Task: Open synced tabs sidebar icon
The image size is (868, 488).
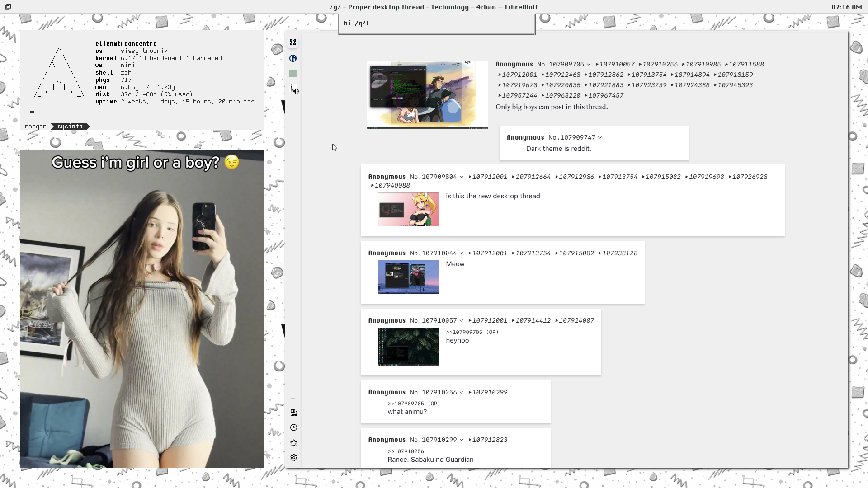Action: 294,413
